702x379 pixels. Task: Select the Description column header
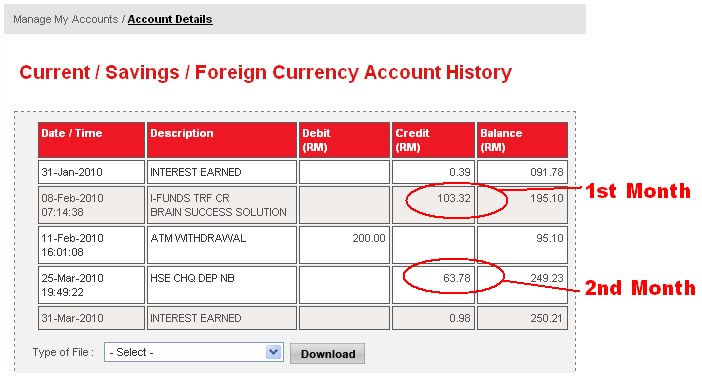(222, 140)
